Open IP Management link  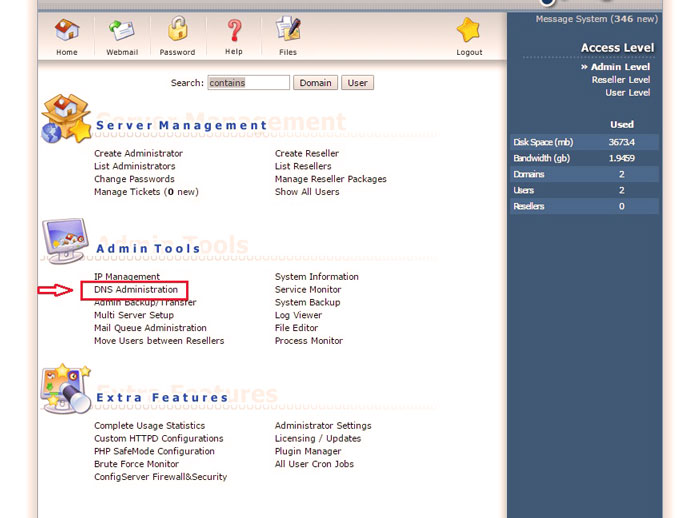pos(127,276)
